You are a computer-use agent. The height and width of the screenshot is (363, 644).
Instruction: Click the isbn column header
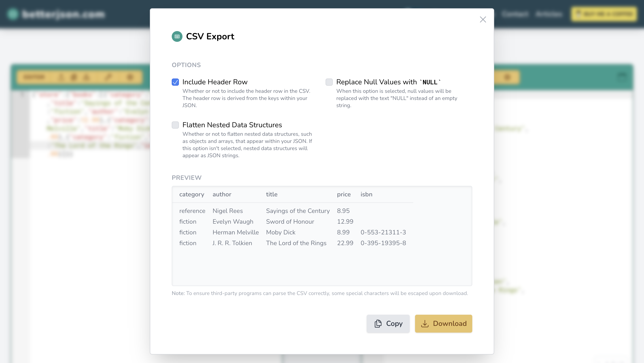(366, 194)
